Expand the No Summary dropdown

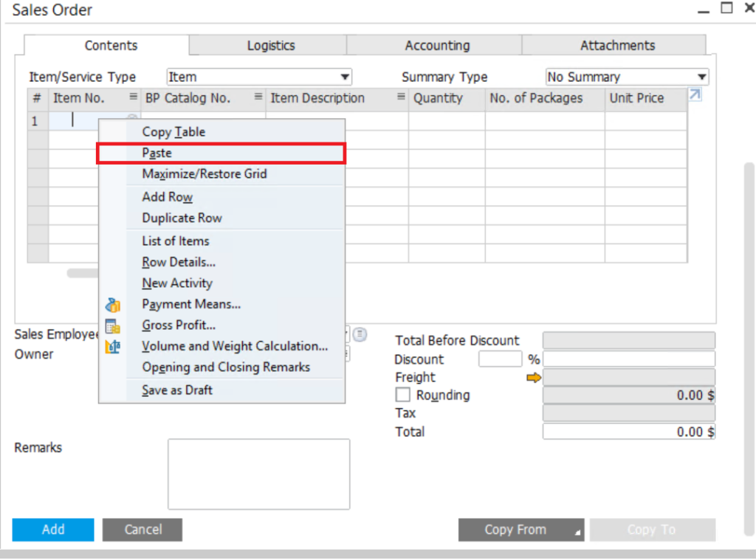click(700, 77)
